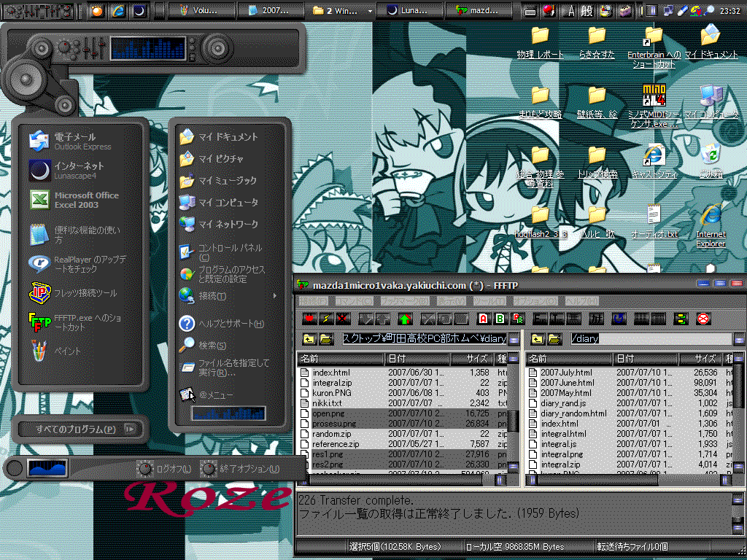Click the FFFTP Connect plug icon
Viewport: 747px width, 560px height.
pyautogui.click(x=309, y=319)
